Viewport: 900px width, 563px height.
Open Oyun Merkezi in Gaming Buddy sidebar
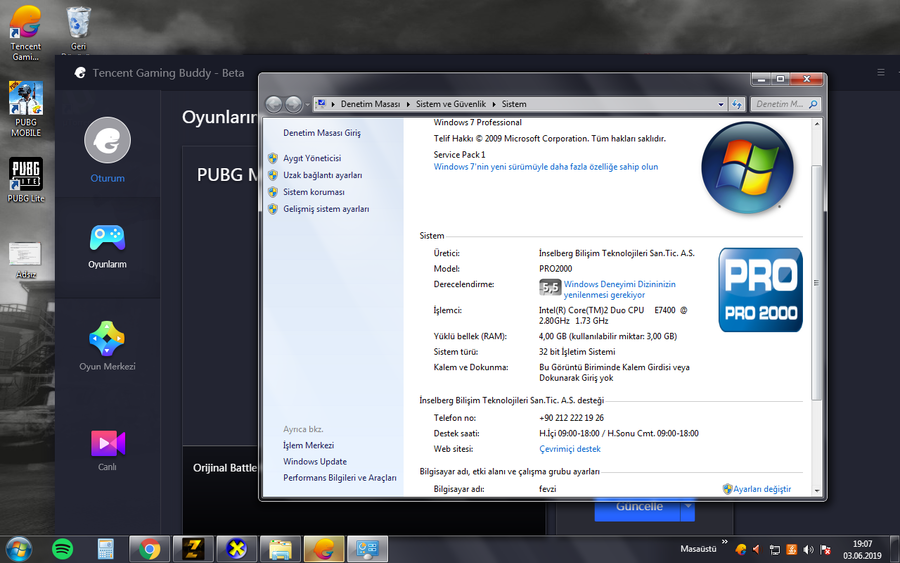click(107, 346)
